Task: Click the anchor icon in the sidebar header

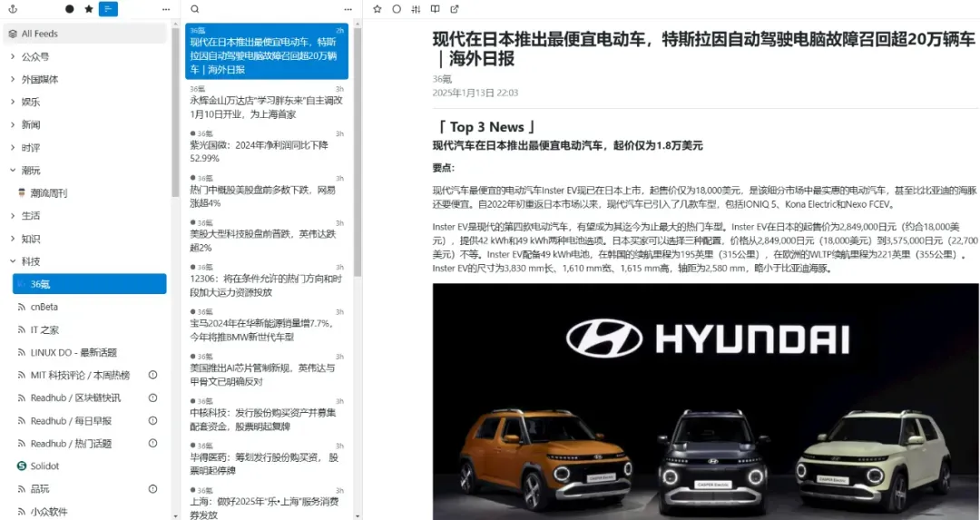Action: click(13, 9)
